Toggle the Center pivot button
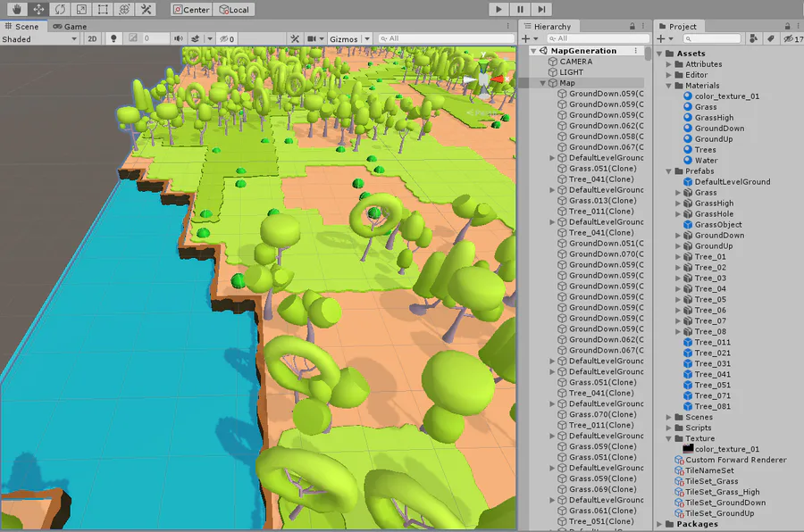The height and width of the screenshot is (532, 804). click(191, 9)
